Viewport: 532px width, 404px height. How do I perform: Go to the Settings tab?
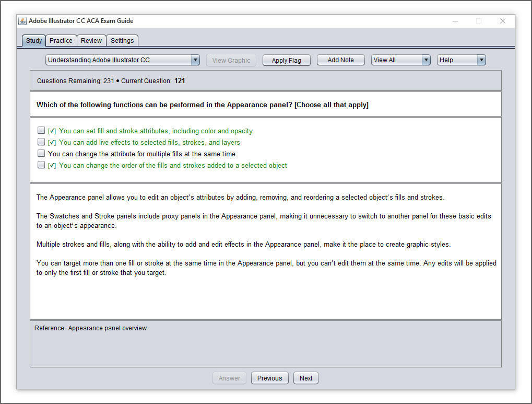pyautogui.click(x=122, y=40)
